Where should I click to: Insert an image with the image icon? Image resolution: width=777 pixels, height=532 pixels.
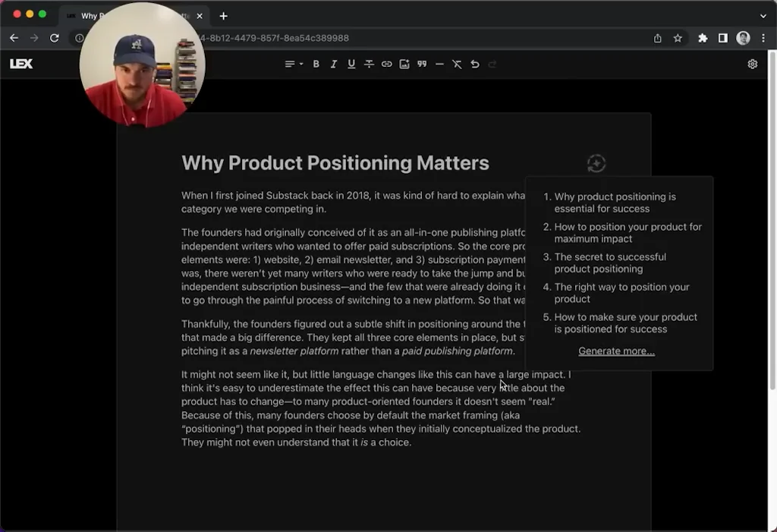click(x=404, y=65)
